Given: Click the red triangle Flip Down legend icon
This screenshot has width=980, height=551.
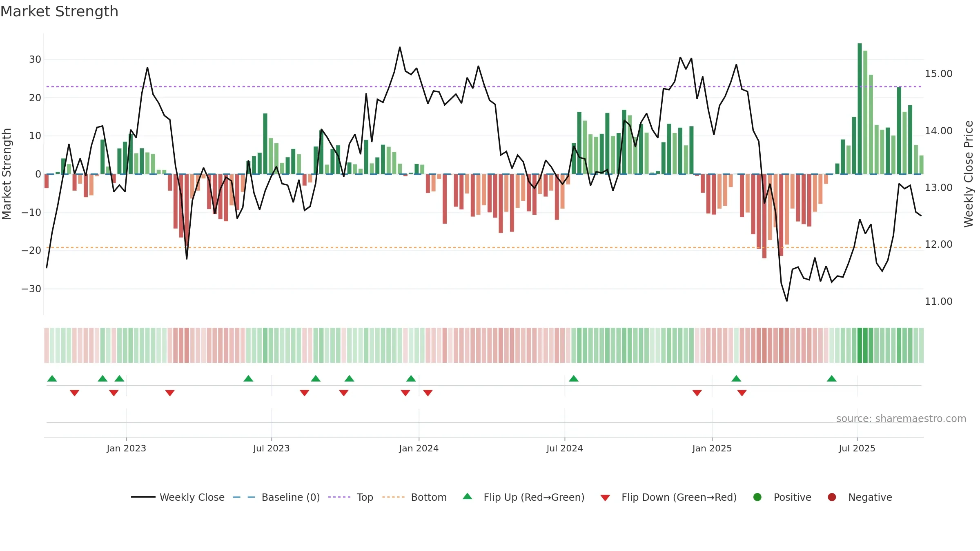Looking at the screenshot, I should click(605, 498).
